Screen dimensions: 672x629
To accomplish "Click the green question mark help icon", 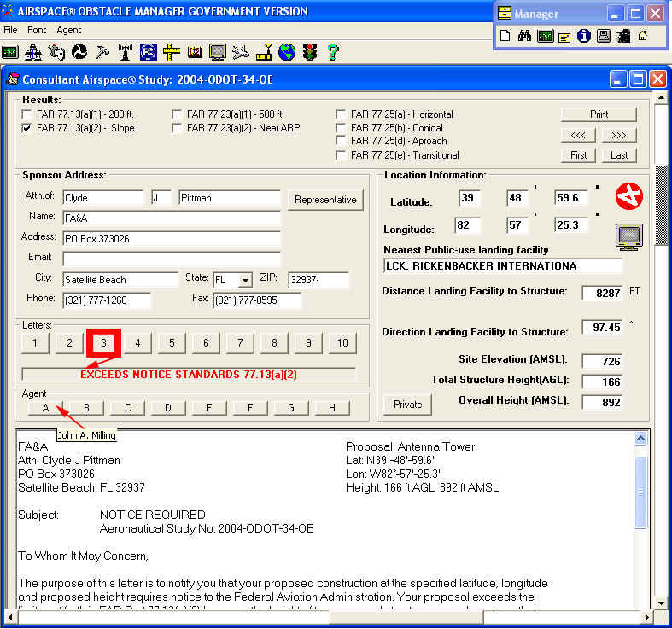I will [x=333, y=52].
